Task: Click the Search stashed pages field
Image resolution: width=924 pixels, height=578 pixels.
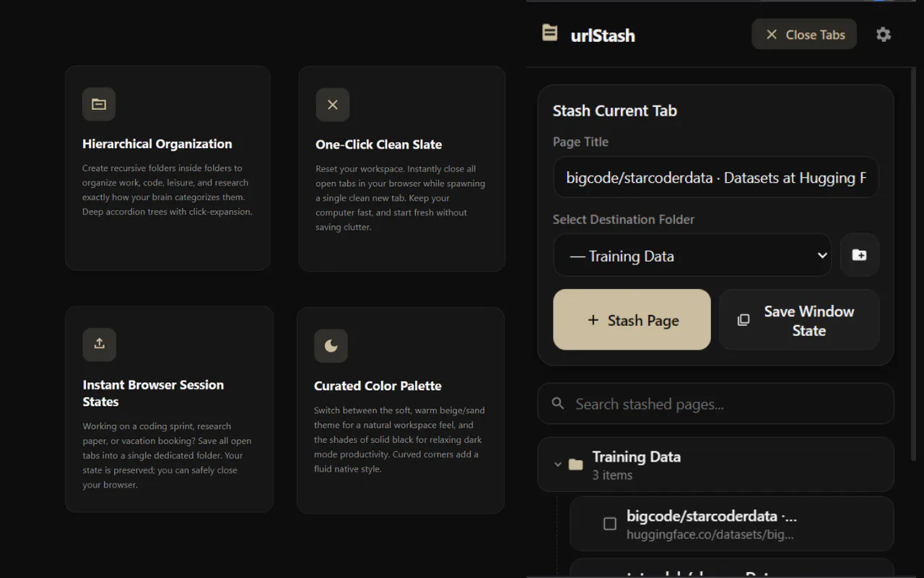Action: pyautogui.click(x=716, y=404)
